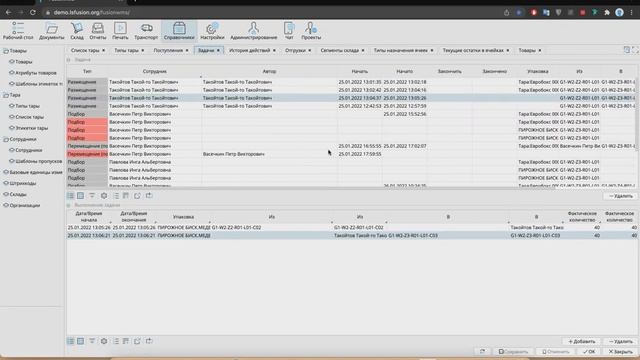Open the Документы toolbar section
Viewport: 640px width, 360px height.
click(x=51, y=31)
